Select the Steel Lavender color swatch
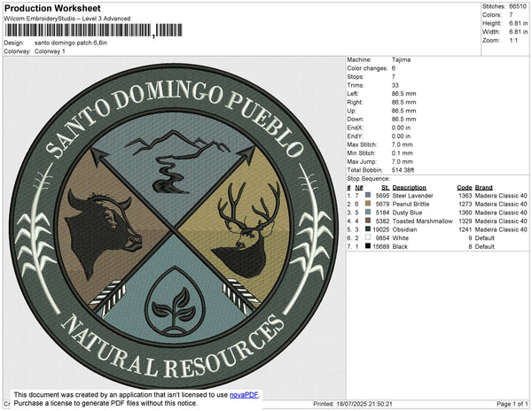This screenshot has height=411, width=532. (369, 196)
